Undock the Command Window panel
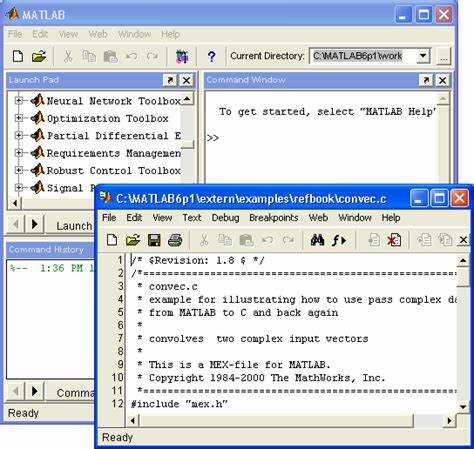This screenshot has height=449, width=474. pyautogui.click(x=426, y=80)
